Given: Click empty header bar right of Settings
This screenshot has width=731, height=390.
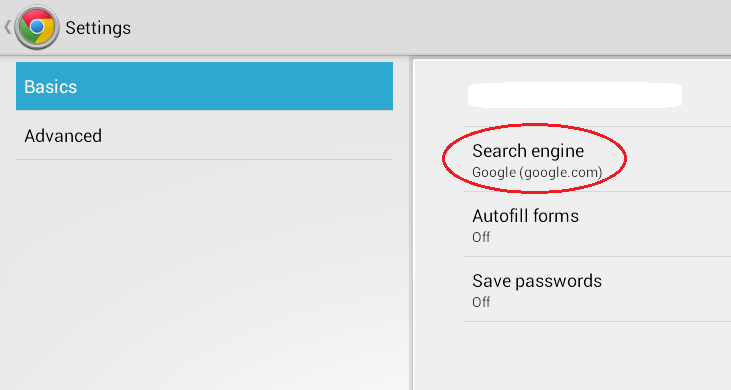Looking at the screenshot, I should click(429, 27).
